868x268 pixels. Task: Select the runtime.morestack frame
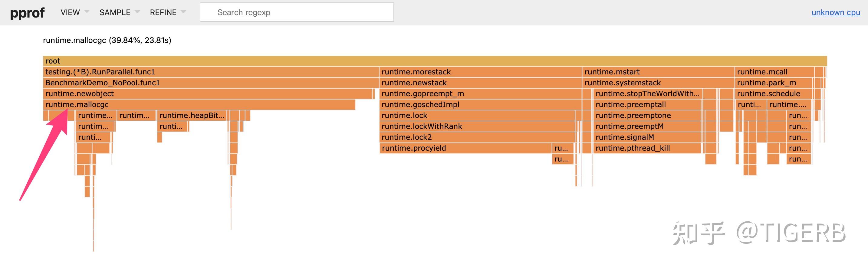pos(481,72)
